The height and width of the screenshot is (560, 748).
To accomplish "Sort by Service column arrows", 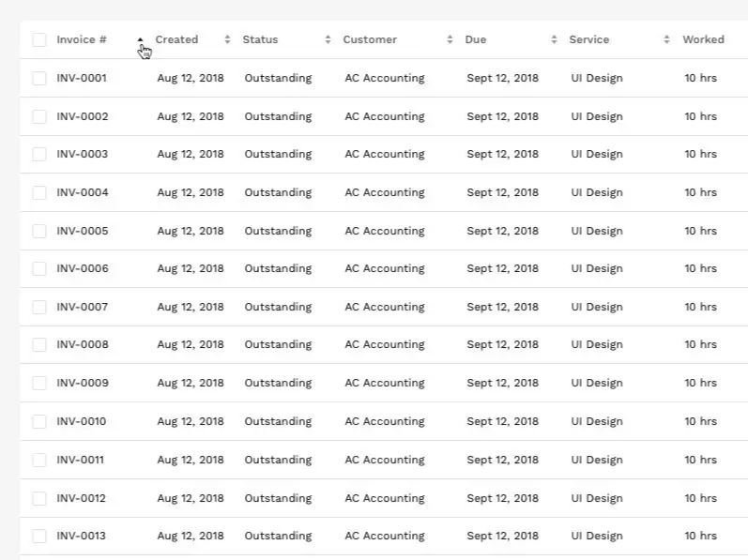I will click(x=666, y=39).
